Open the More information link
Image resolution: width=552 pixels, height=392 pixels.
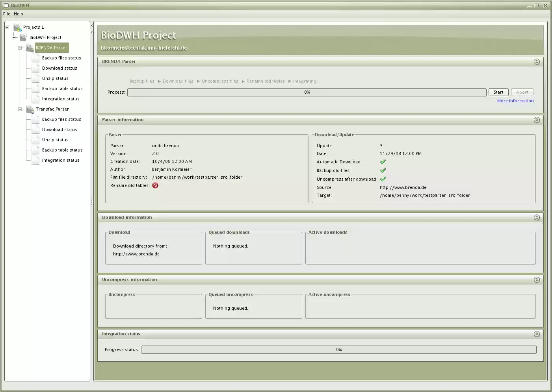[x=515, y=100]
